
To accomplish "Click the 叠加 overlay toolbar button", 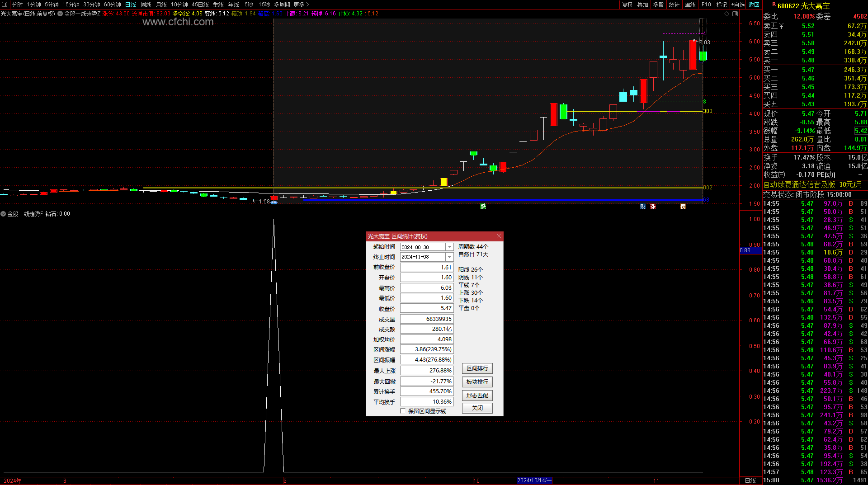I will [x=643, y=5].
